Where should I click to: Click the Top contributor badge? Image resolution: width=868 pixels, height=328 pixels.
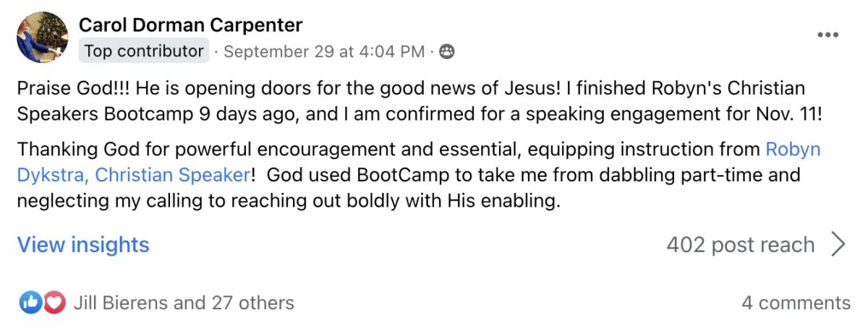143,51
